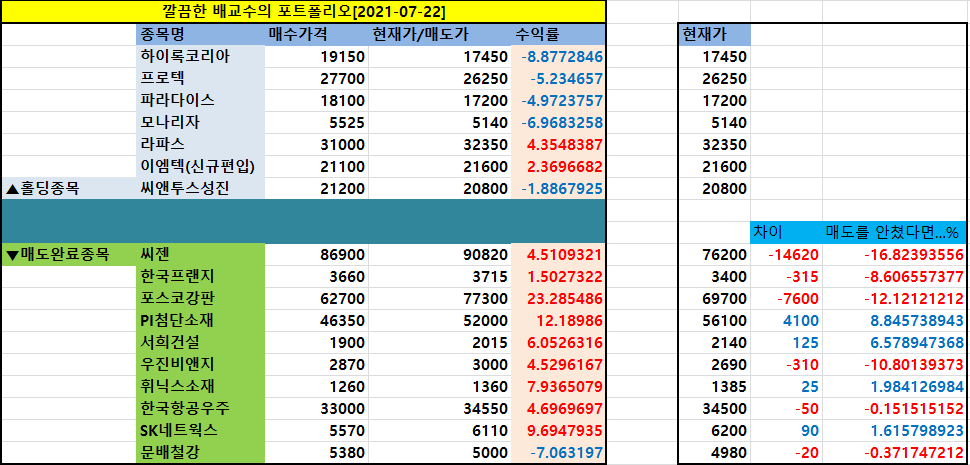Select the SK네트웍스 stock name cell
The height and width of the screenshot is (465, 970).
click(x=200, y=430)
